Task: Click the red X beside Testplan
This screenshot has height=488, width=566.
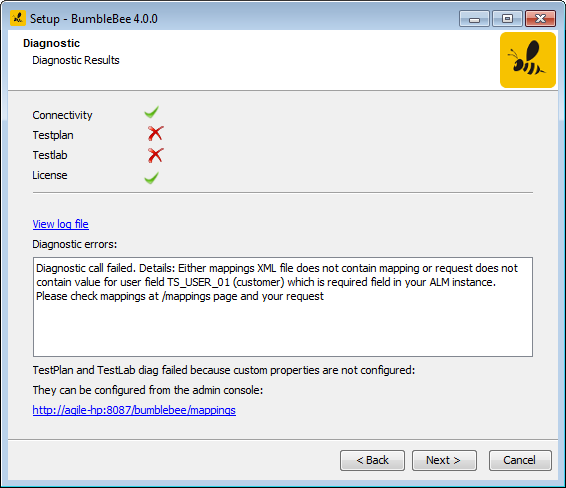Action: pyautogui.click(x=156, y=134)
